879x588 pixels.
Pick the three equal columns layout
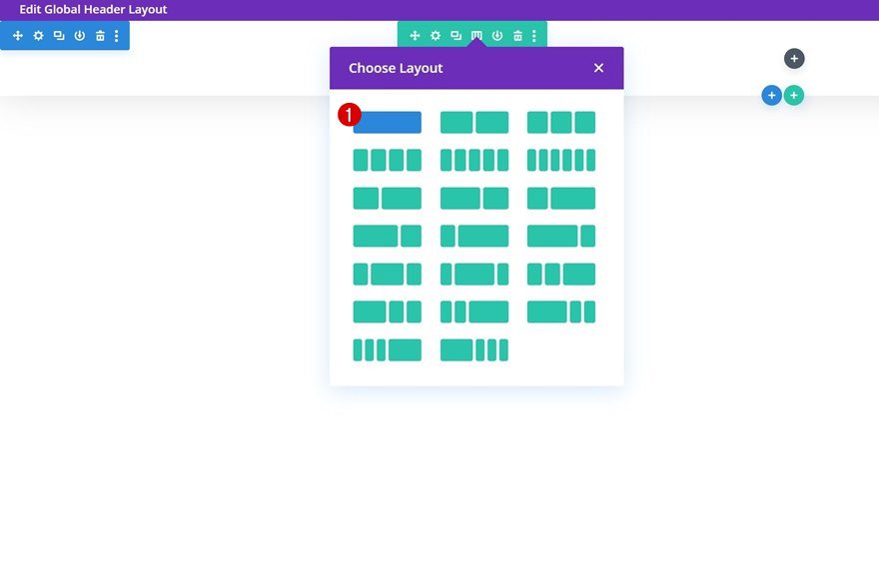point(561,122)
